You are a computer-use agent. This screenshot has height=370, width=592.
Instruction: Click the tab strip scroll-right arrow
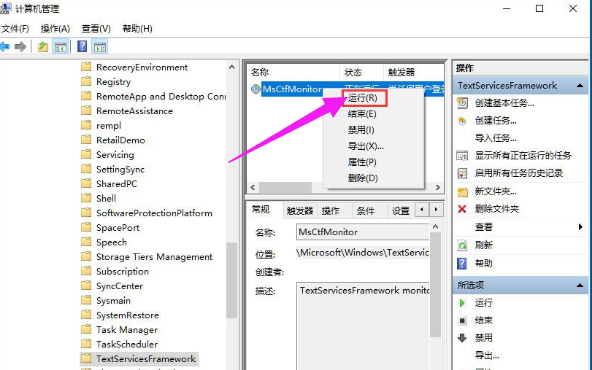click(x=436, y=209)
